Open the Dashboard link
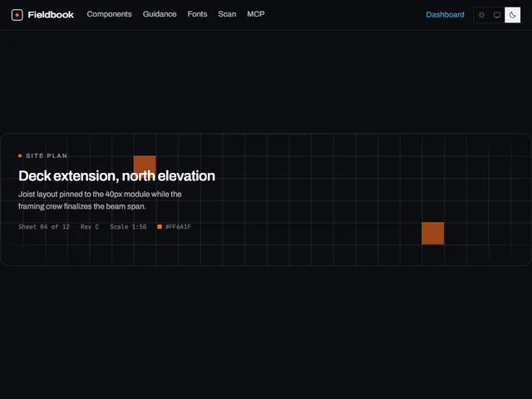The height and width of the screenshot is (399, 532). [445, 15]
